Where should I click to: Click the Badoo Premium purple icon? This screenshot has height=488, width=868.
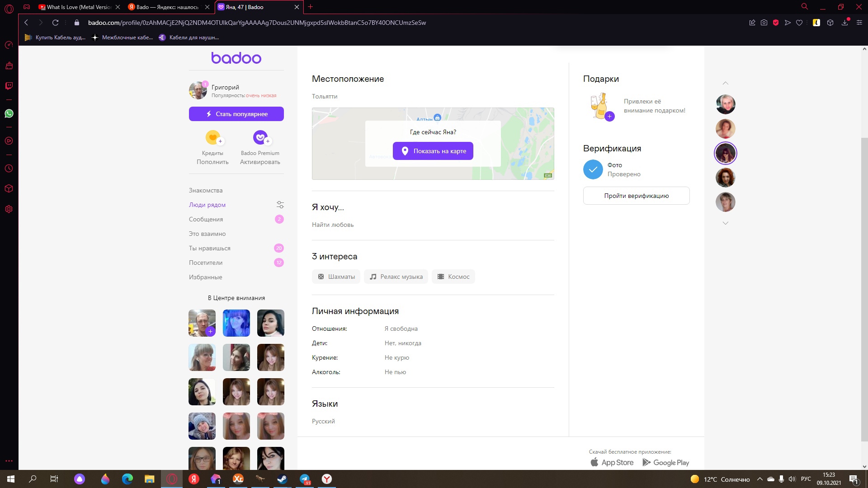tap(260, 137)
